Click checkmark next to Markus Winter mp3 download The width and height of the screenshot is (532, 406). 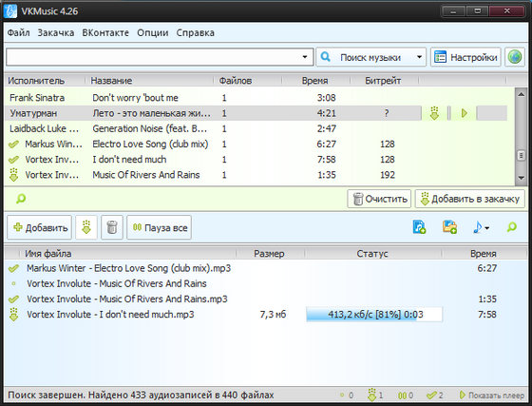tap(13, 268)
